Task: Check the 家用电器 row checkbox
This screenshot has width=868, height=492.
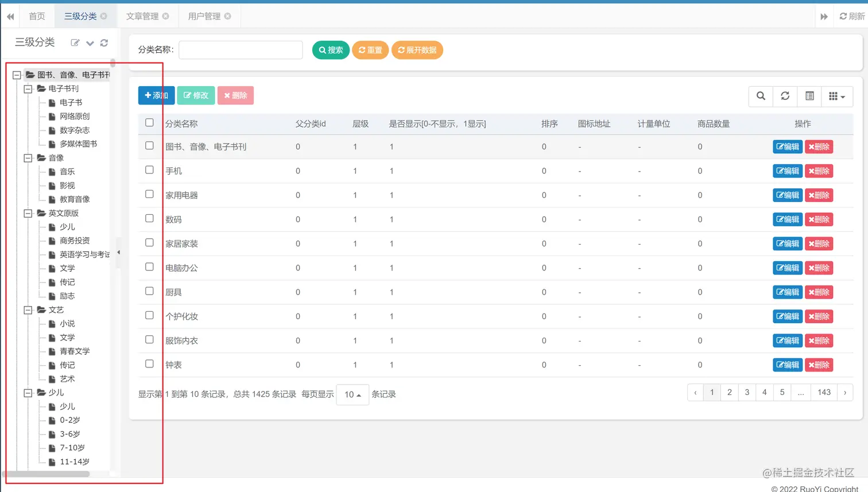Action: pyautogui.click(x=149, y=194)
